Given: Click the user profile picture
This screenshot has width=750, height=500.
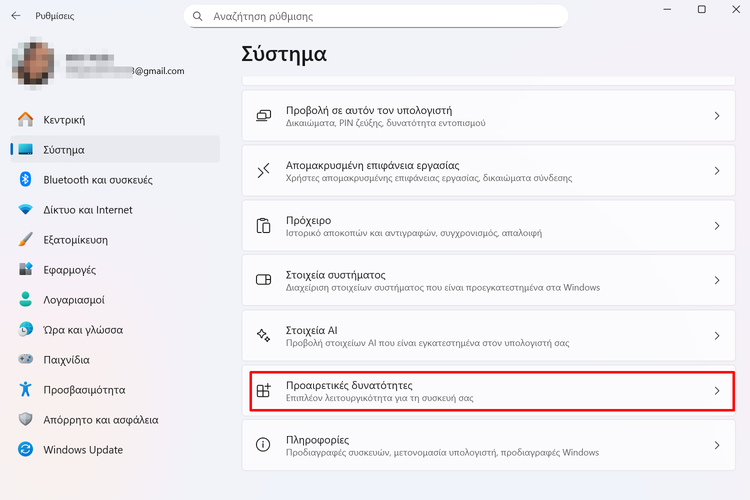Looking at the screenshot, I should 35,62.
